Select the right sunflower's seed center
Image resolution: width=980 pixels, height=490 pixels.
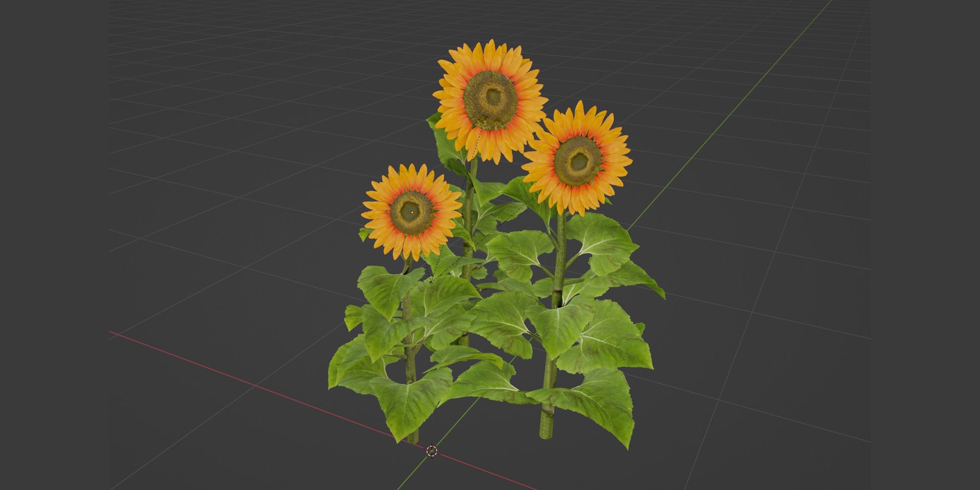tap(578, 161)
